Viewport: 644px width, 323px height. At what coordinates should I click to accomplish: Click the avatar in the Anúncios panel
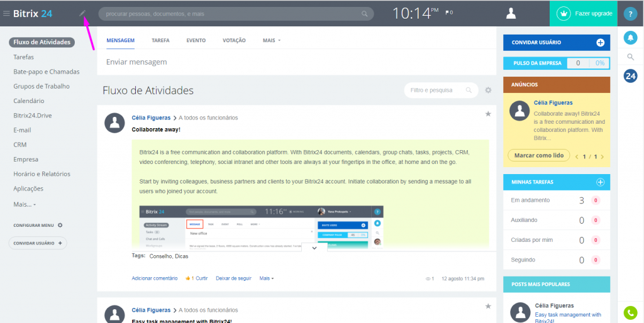click(519, 109)
